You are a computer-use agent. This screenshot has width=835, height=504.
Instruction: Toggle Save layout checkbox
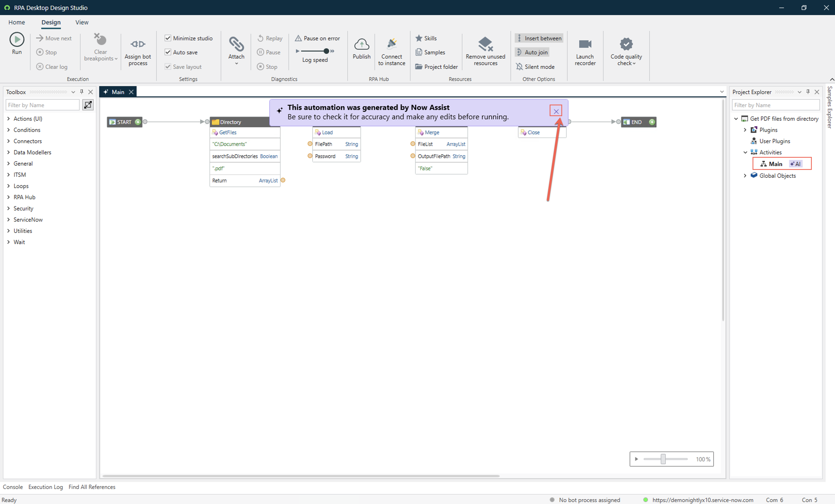(x=168, y=66)
